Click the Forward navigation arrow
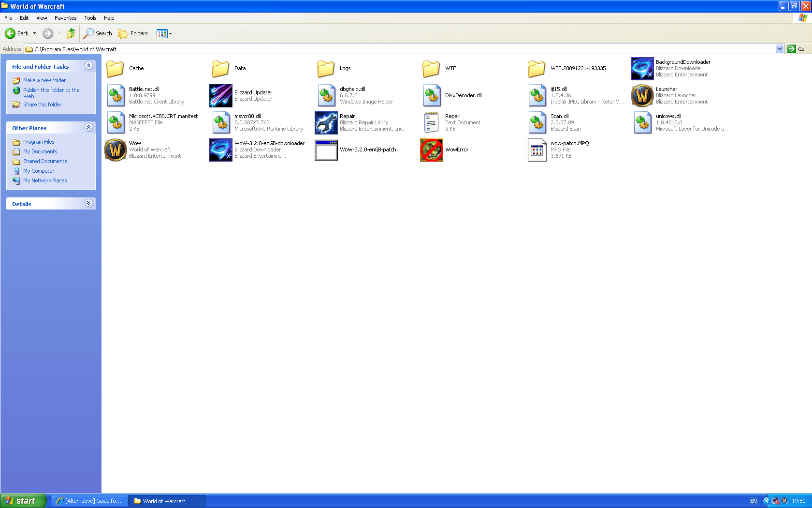The image size is (812, 508). (x=48, y=33)
